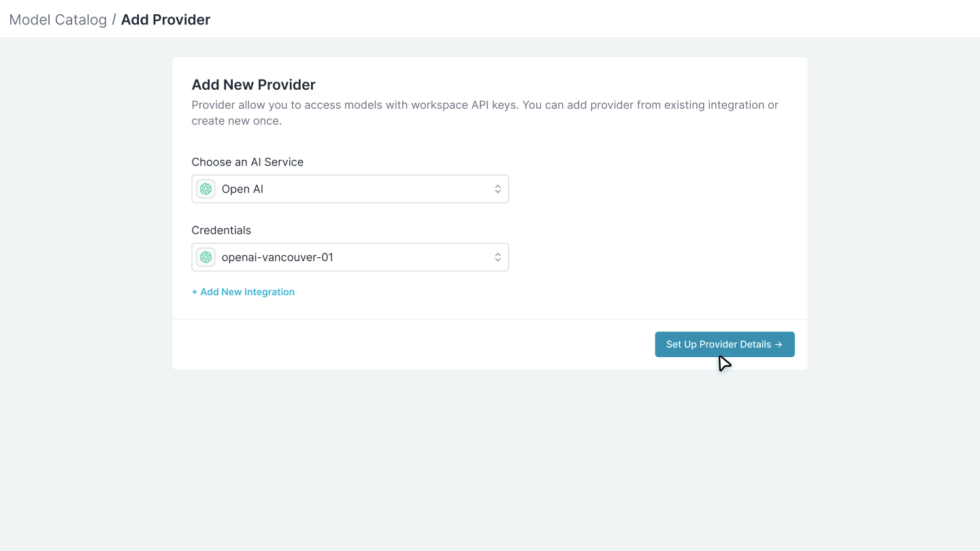Open Add New Integration link
Screen dimensions: 980x551
click(x=243, y=291)
